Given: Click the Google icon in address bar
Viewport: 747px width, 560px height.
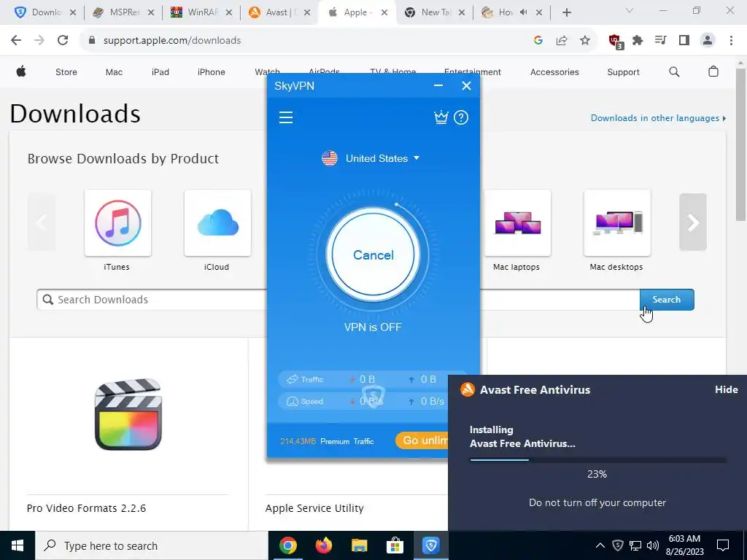Looking at the screenshot, I should 538,41.
